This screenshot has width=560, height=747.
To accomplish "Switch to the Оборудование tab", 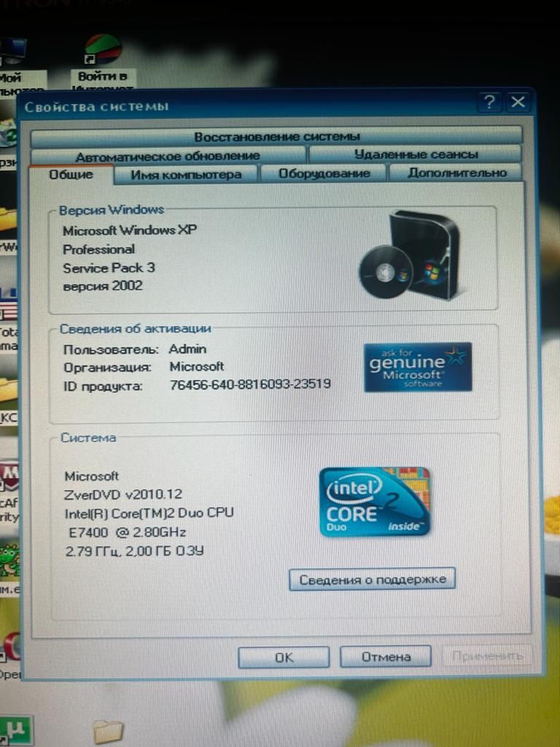I will pos(324,174).
